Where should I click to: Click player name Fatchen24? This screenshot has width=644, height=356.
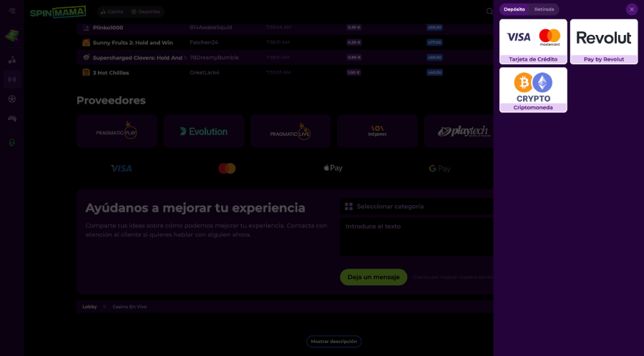204,43
